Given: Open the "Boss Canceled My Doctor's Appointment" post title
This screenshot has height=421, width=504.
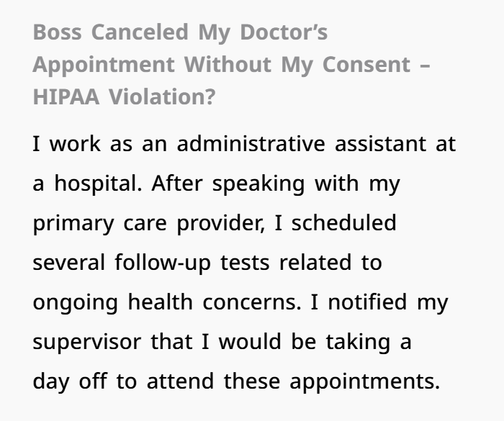Looking at the screenshot, I should click(x=231, y=64).
